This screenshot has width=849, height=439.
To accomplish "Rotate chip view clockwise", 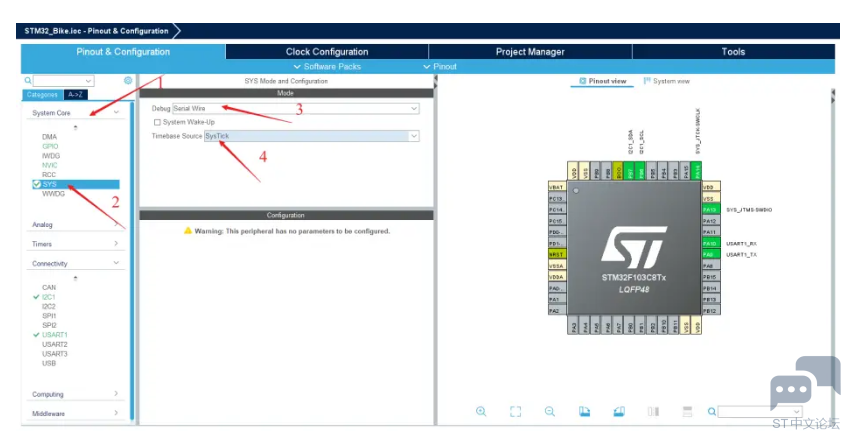I will [x=584, y=411].
